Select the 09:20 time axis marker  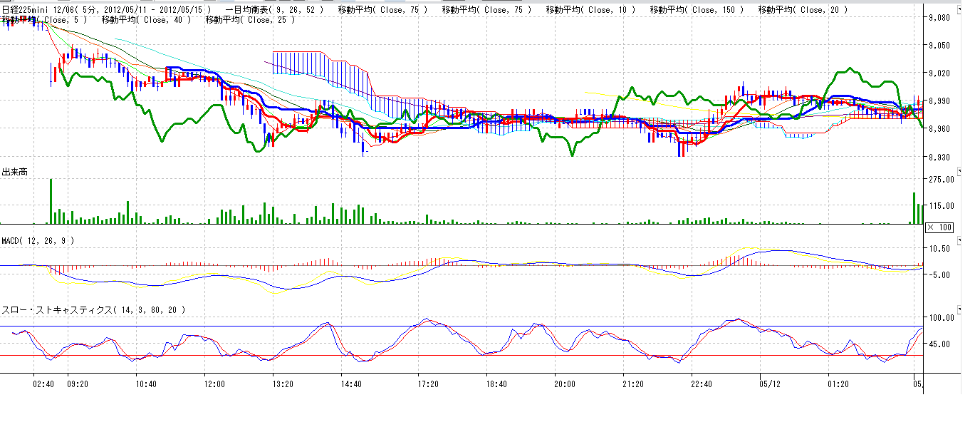click(78, 384)
